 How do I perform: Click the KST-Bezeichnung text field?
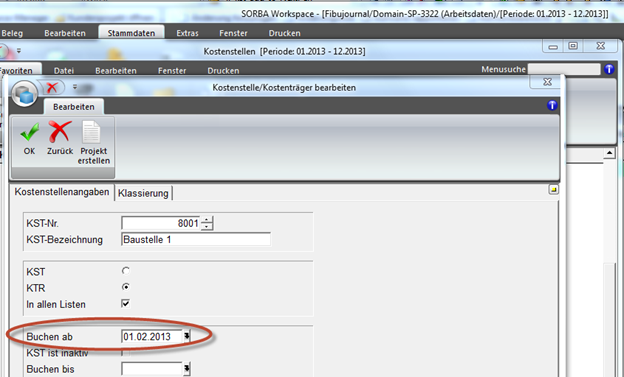pos(196,240)
